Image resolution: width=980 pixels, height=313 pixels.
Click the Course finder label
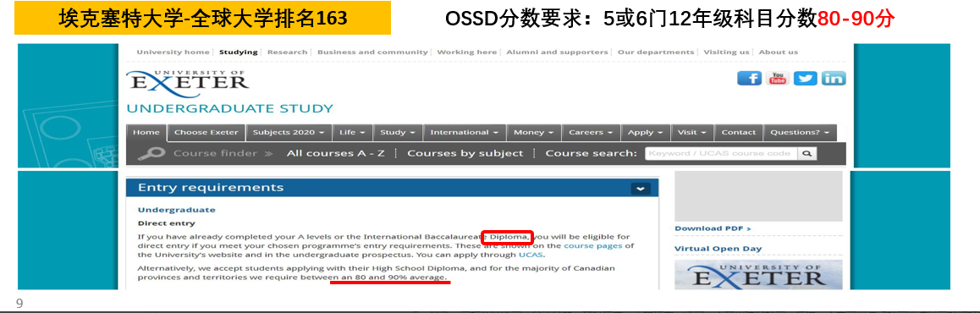click(x=215, y=154)
